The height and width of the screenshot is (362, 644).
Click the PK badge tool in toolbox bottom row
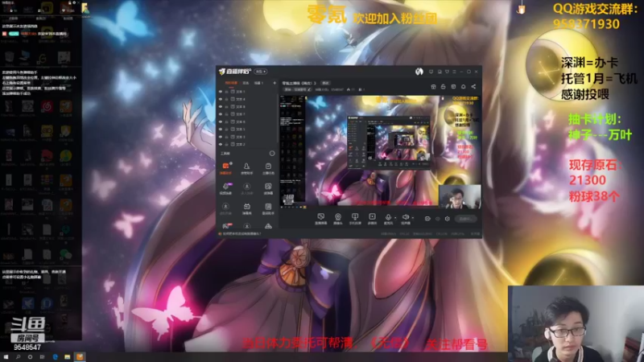225,226
